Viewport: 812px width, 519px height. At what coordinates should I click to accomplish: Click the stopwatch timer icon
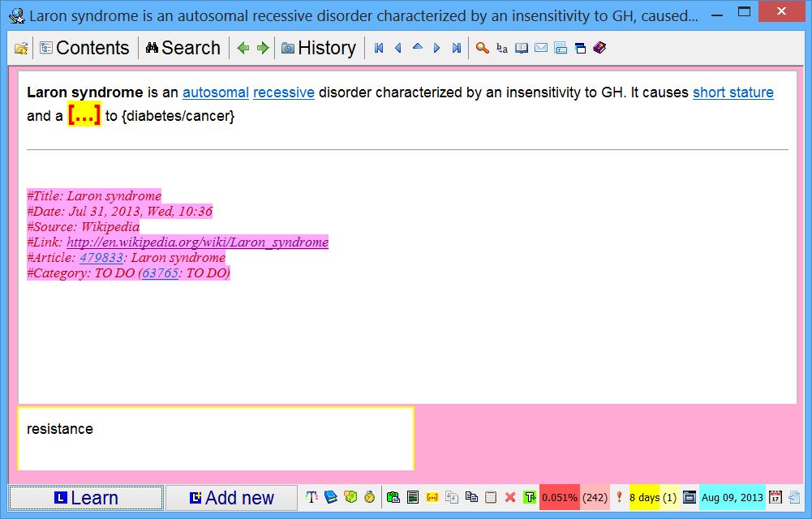coord(369,497)
